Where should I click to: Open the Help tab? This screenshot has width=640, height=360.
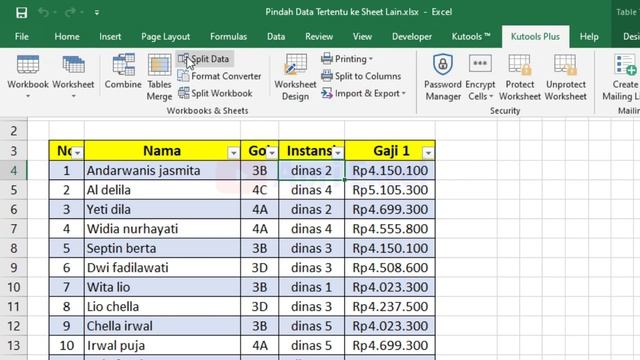[x=589, y=36]
